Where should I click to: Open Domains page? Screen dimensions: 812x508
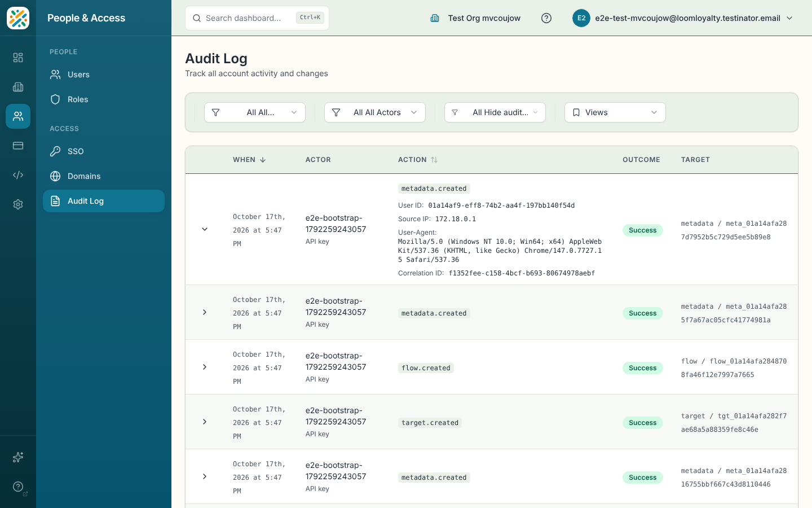104,176
